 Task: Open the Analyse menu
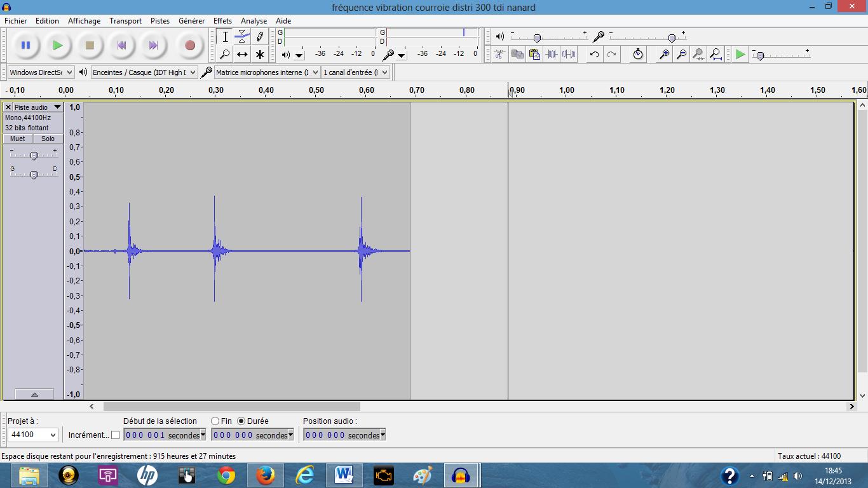coord(254,21)
